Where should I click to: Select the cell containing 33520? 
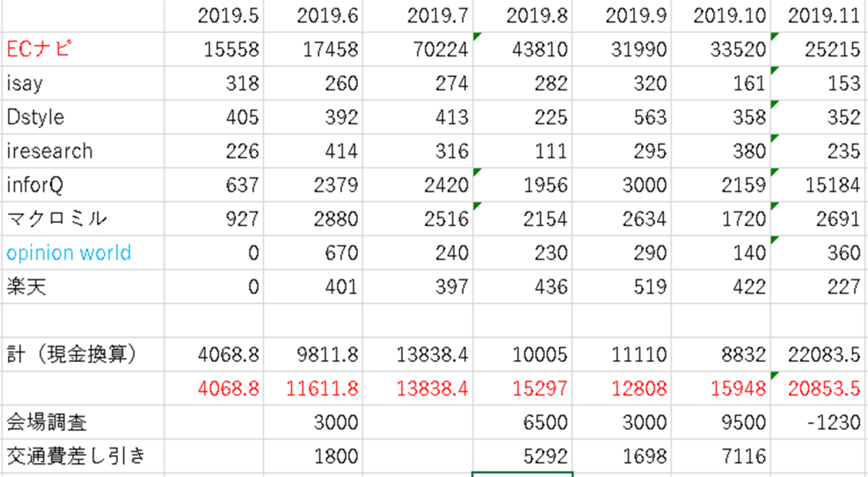pyautogui.click(x=720, y=49)
